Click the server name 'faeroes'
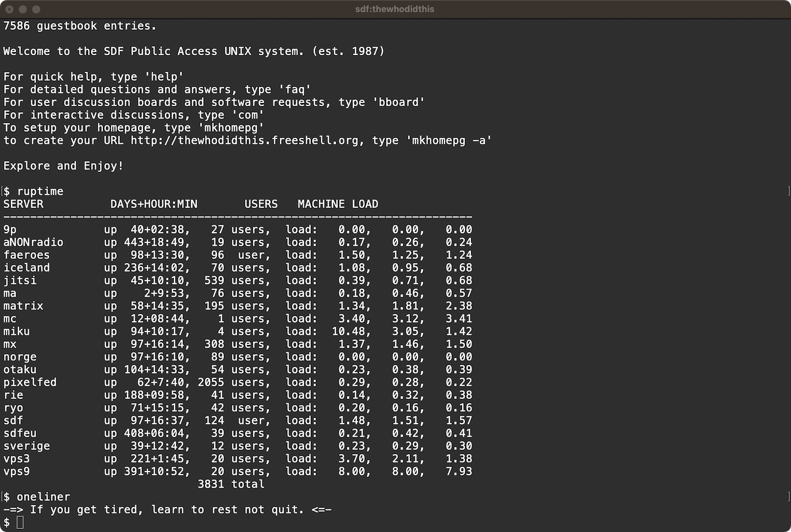Viewport: 791px width, 532px height. (x=27, y=255)
